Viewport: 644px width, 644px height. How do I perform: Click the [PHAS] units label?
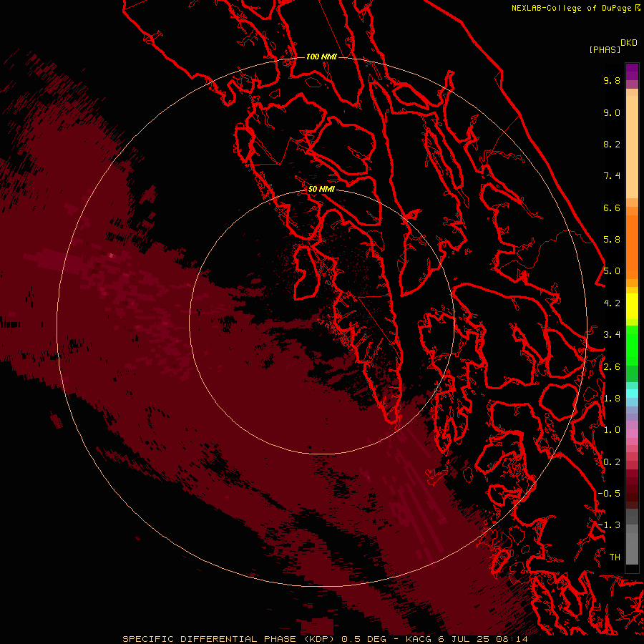point(605,49)
